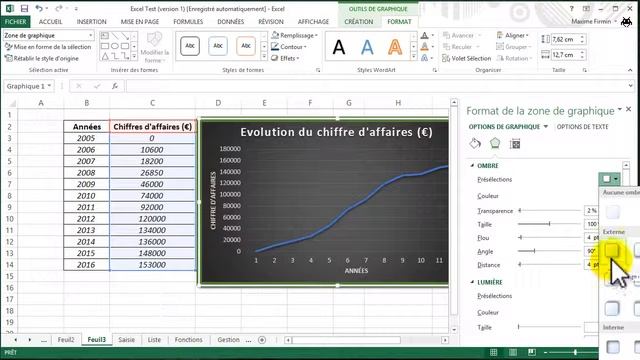Open the Volet Sélection pane
This screenshot has height=360, width=640.
(x=467, y=58)
